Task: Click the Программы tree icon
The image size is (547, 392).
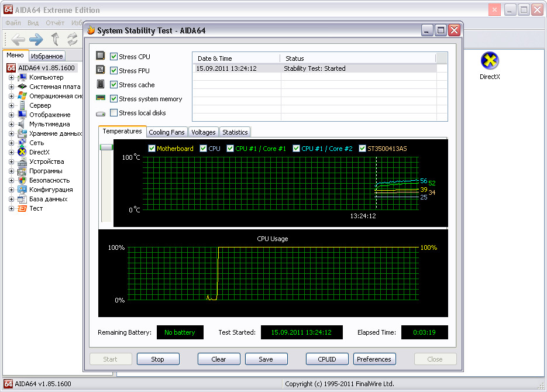Action: coord(22,171)
